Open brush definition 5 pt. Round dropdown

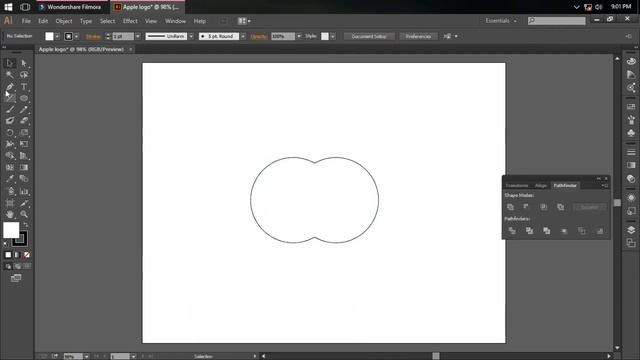[x=243, y=36]
